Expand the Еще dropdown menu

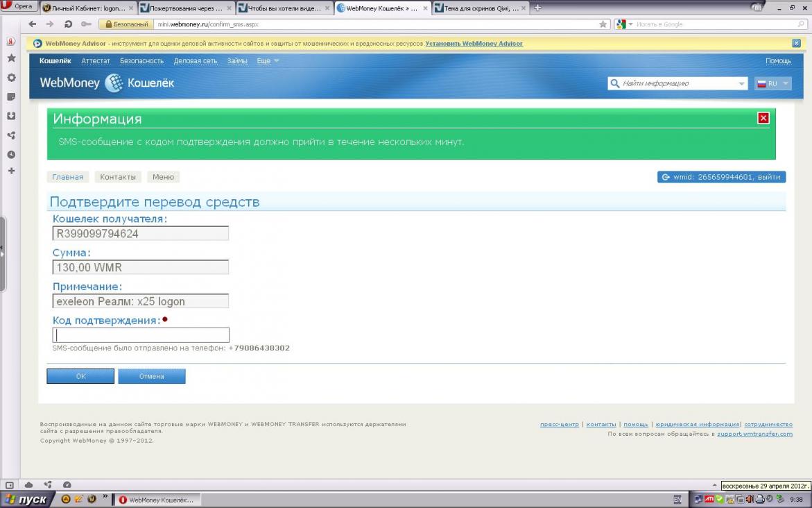(x=268, y=61)
